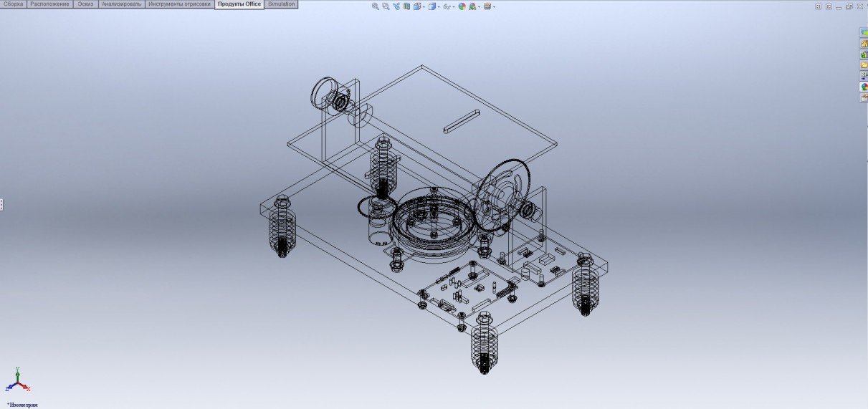Screen dimensions: 868x409
Task: Open SolidWorks Resources home icon
Action: [864, 44]
